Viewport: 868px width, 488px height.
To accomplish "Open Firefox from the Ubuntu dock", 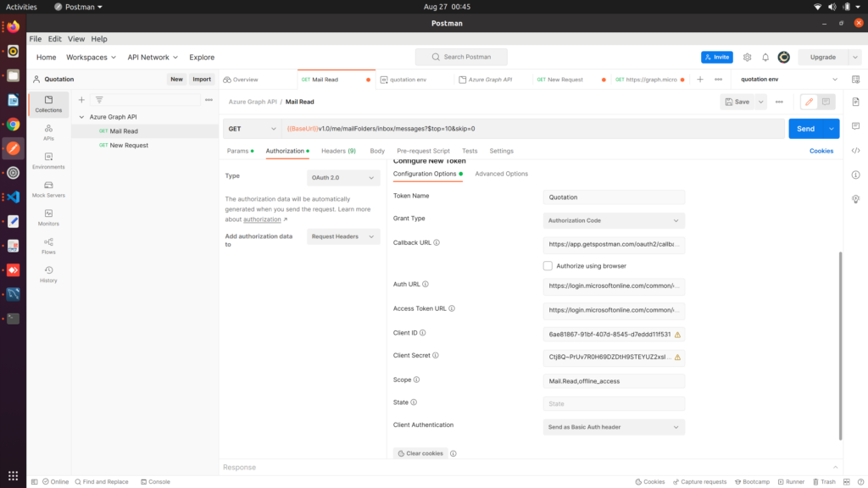I will click(14, 26).
